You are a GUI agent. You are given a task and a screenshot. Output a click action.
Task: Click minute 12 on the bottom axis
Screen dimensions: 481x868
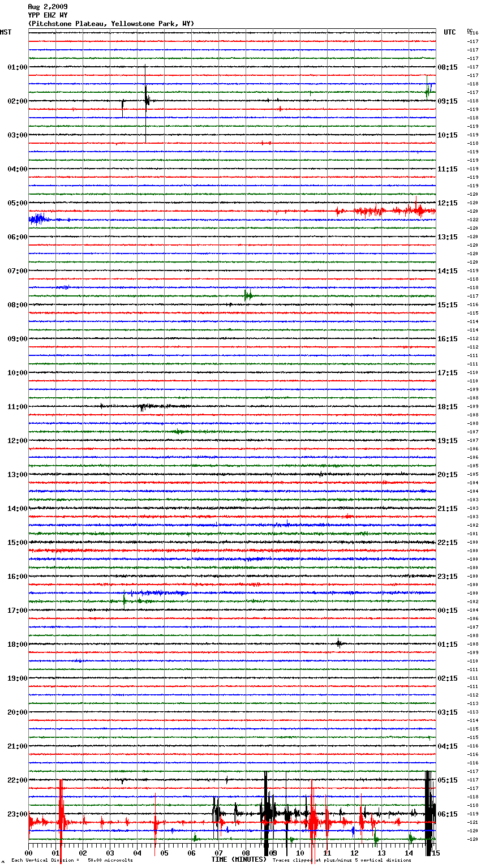[x=355, y=853]
